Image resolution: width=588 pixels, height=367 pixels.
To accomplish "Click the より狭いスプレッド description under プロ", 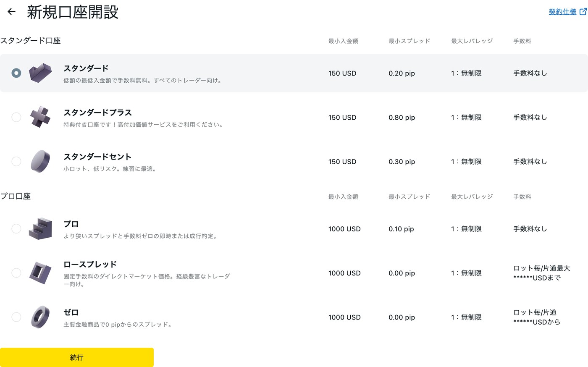I will [142, 236].
